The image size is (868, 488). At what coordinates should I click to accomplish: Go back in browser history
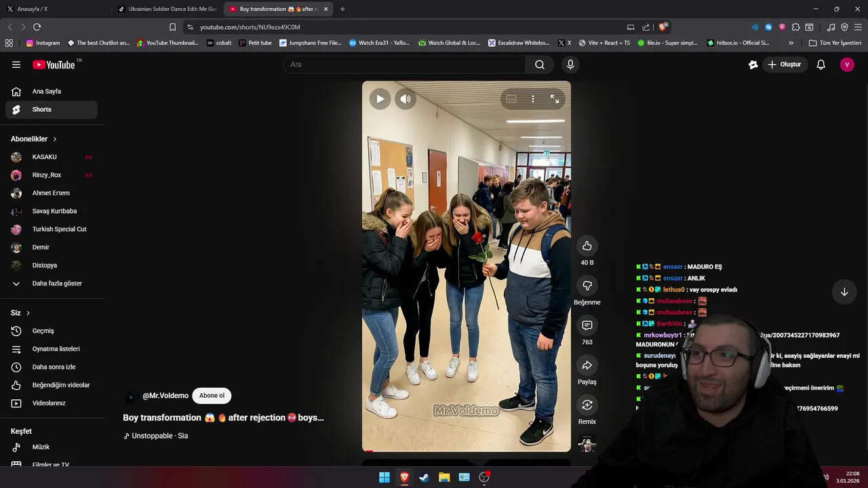pos(9,27)
